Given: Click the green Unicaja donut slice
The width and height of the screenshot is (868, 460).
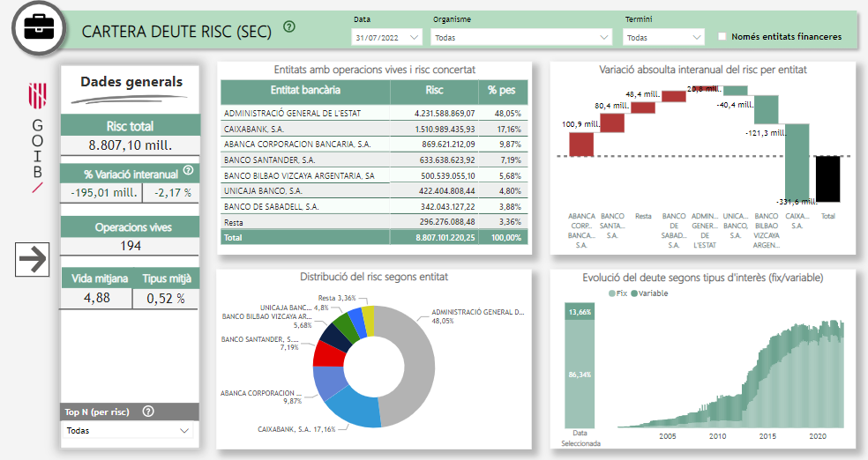Looking at the screenshot, I should pyautogui.click(x=348, y=327).
